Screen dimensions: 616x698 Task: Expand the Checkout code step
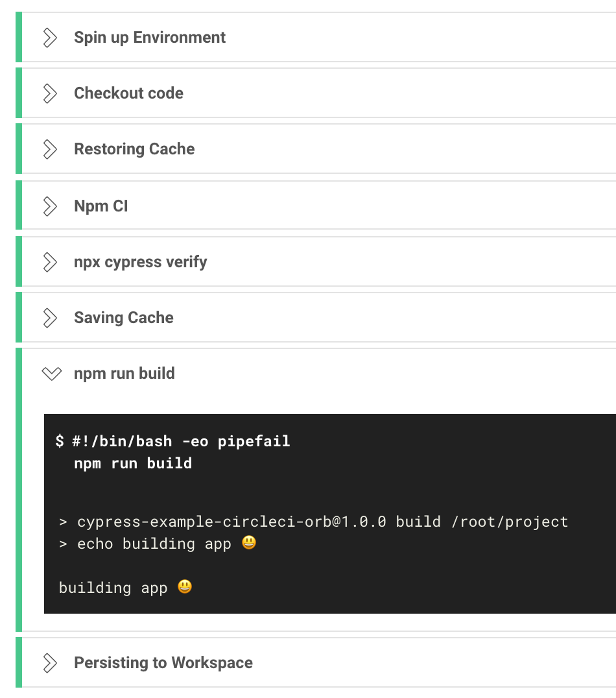point(51,93)
